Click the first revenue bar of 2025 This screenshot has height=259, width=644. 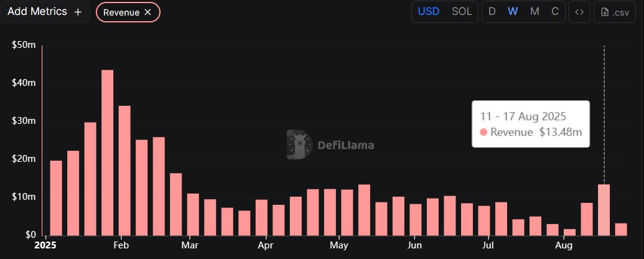click(56, 198)
